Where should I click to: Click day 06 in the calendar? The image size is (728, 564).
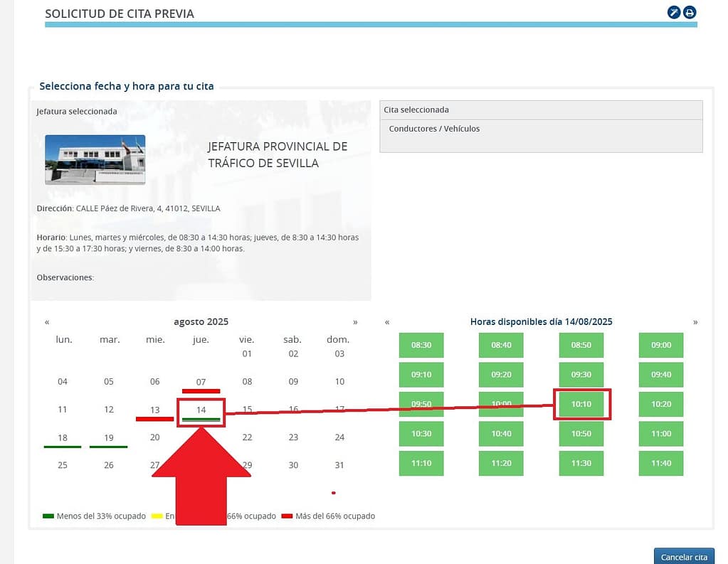tap(154, 381)
